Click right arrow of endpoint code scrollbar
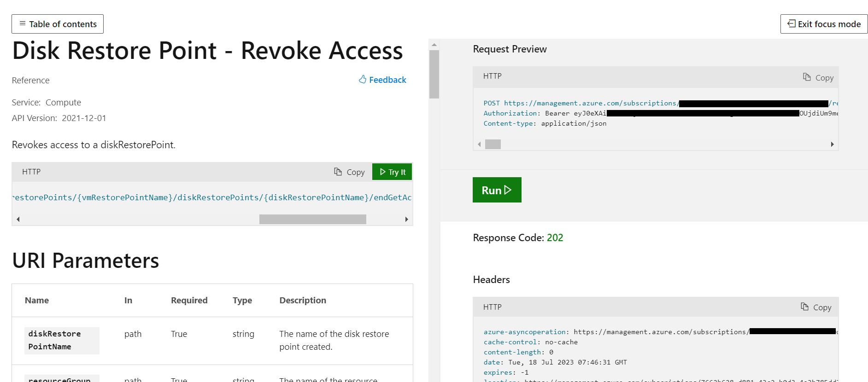Image resolution: width=868 pixels, height=382 pixels. [406, 219]
